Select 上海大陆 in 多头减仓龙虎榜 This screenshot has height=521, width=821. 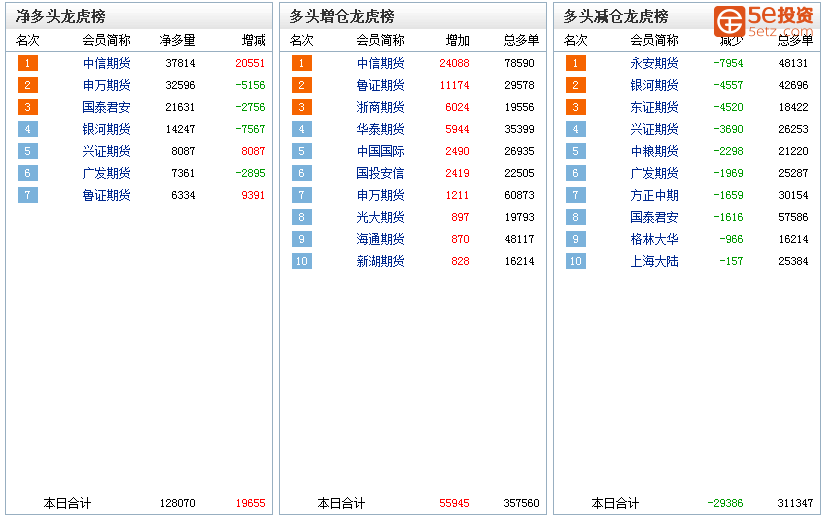(x=654, y=261)
